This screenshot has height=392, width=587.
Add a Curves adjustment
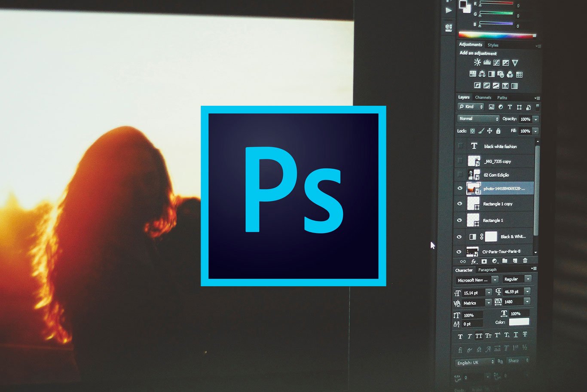[496, 63]
